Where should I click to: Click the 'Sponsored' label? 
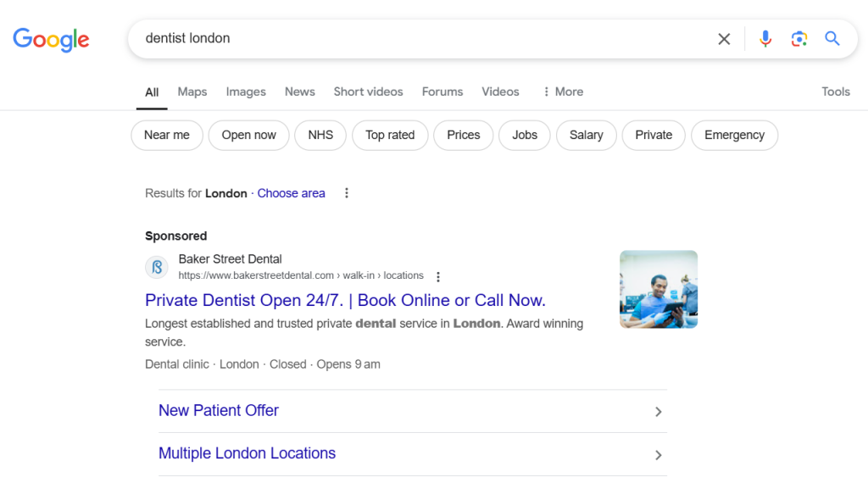[x=176, y=236]
